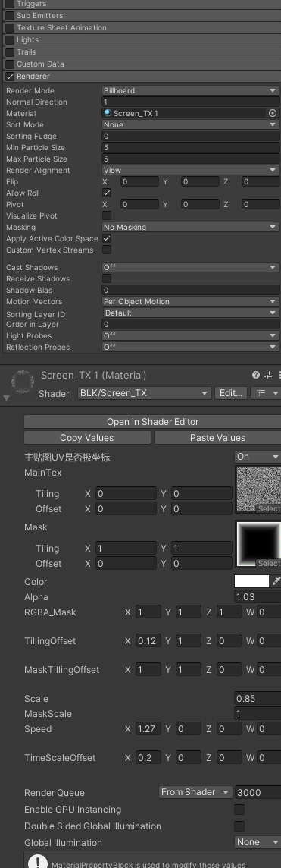The height and width of the screenshot is (868, 281).
Task: Enable Custom Vertex Streams checkbox
Action: point(107,250)
